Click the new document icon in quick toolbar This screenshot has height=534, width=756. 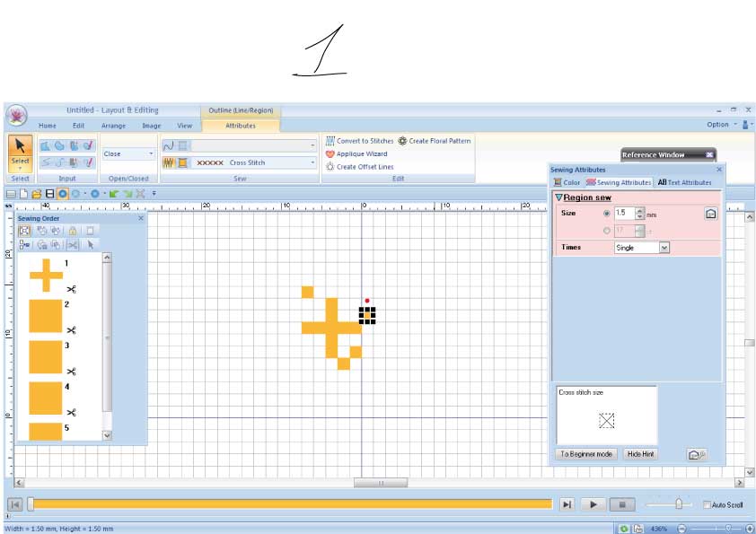click(23, 194)
